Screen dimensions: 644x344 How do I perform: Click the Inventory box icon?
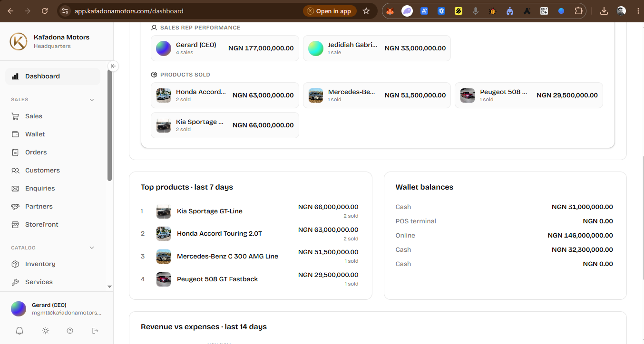pos(15,264)
